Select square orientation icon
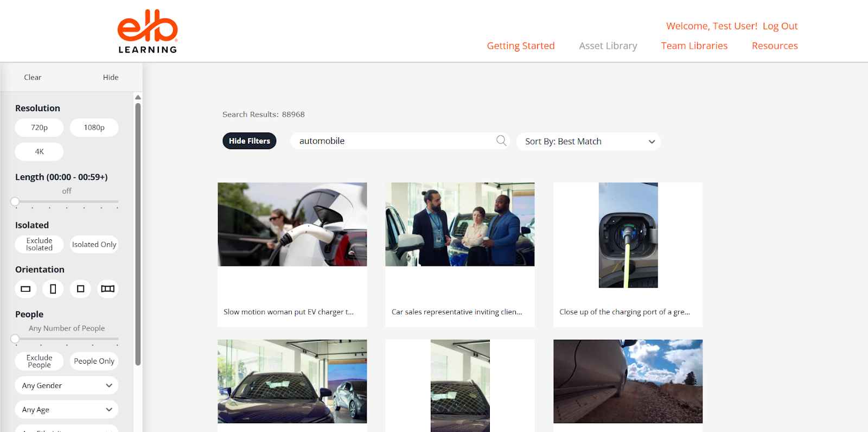The height and width of the screenshot is (432, 868). tap(80, 289)
